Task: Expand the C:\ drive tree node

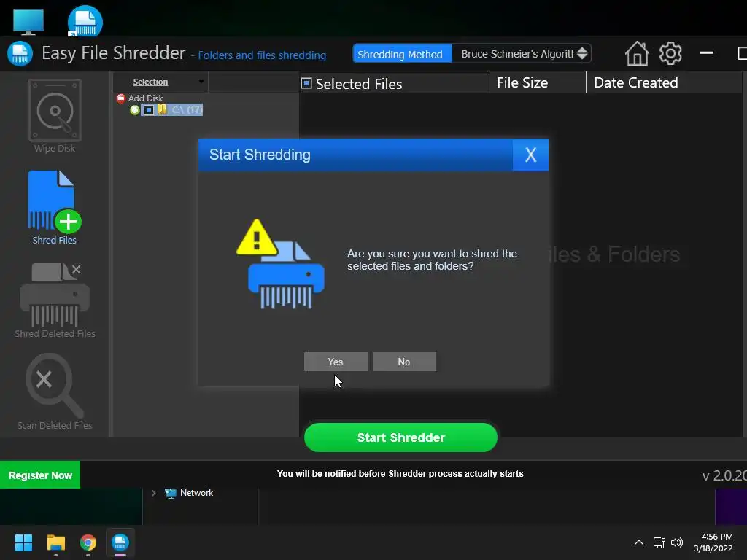Action: click(x=135, y=111)
